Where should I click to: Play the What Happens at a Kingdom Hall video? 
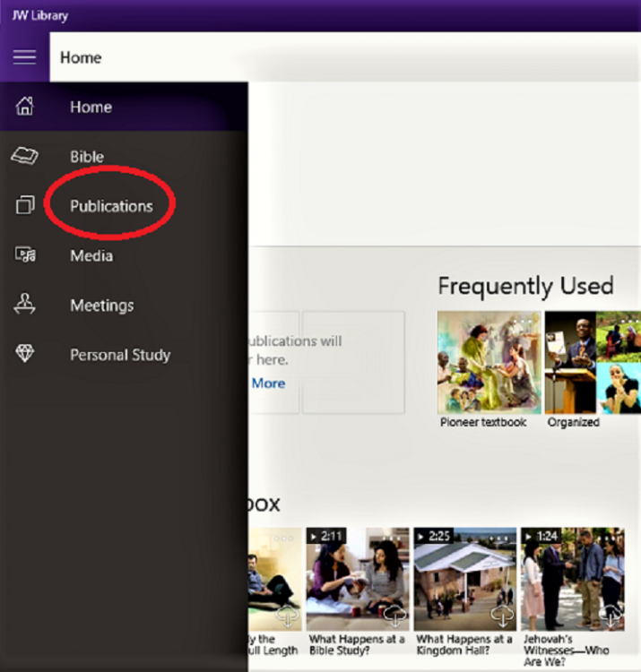click(x=465, y=579)
